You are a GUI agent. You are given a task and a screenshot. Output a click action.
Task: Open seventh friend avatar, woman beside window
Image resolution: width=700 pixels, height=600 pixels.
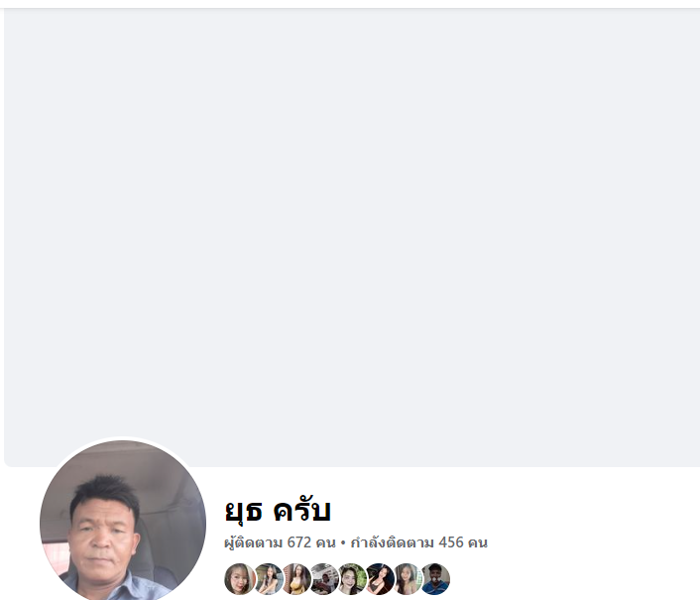tap(408, 579)
